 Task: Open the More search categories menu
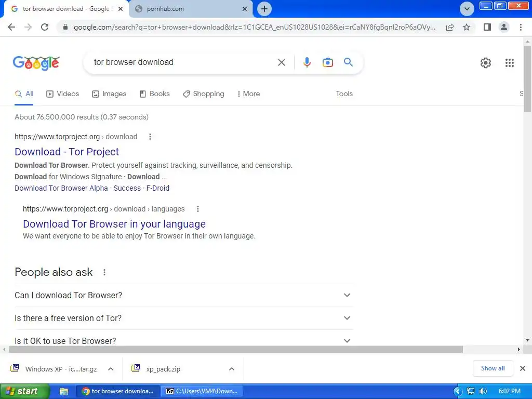249,94
